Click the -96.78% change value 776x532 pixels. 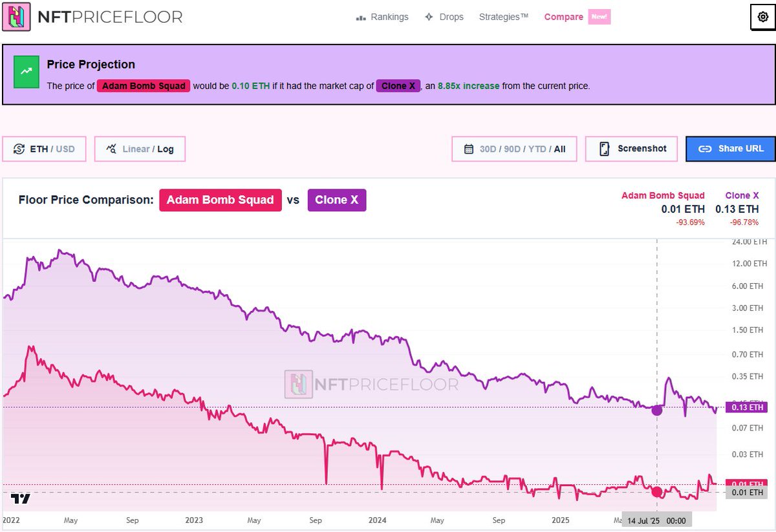point(744,222)
